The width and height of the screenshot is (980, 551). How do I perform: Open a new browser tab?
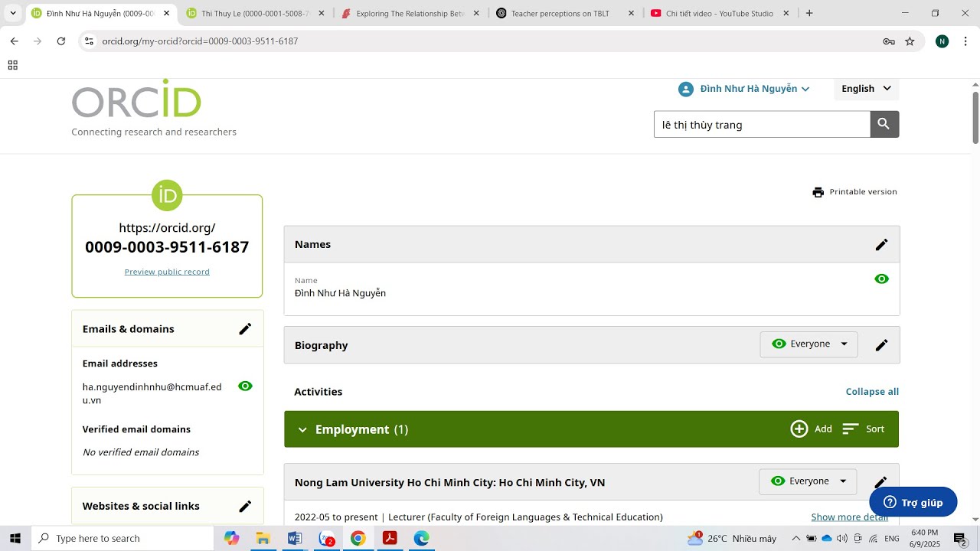(x=809, y=13)
